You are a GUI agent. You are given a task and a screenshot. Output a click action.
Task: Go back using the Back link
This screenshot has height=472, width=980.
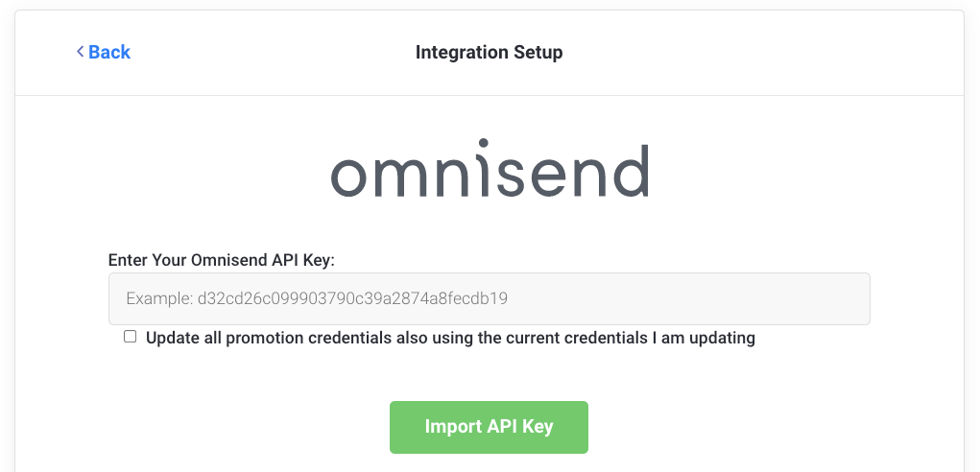pyautogui.click(x=104, y=52)
